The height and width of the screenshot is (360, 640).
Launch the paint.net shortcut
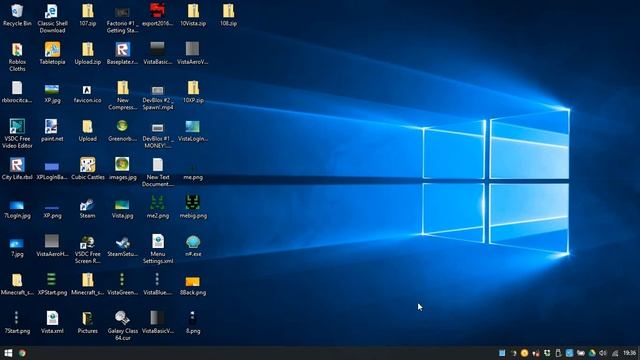(x=52, y=130)
